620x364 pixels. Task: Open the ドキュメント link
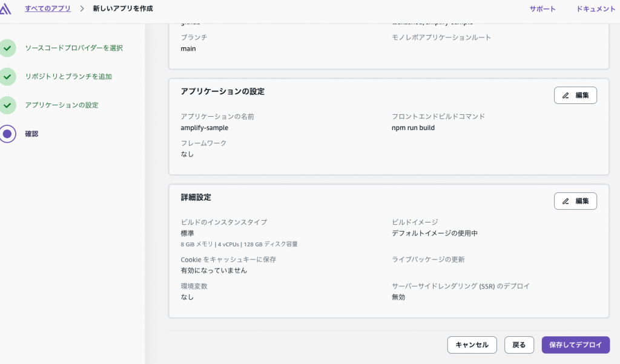point(596,8)
